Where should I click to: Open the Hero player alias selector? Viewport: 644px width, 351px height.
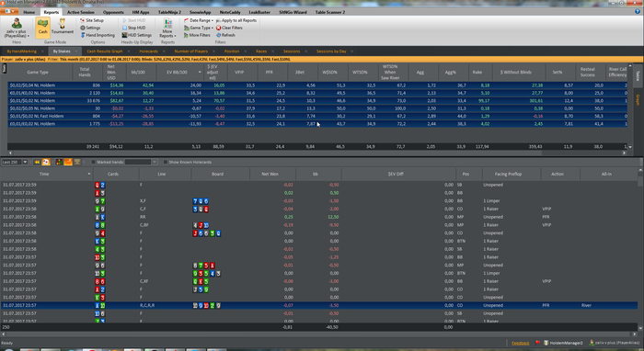pos(17,28)
